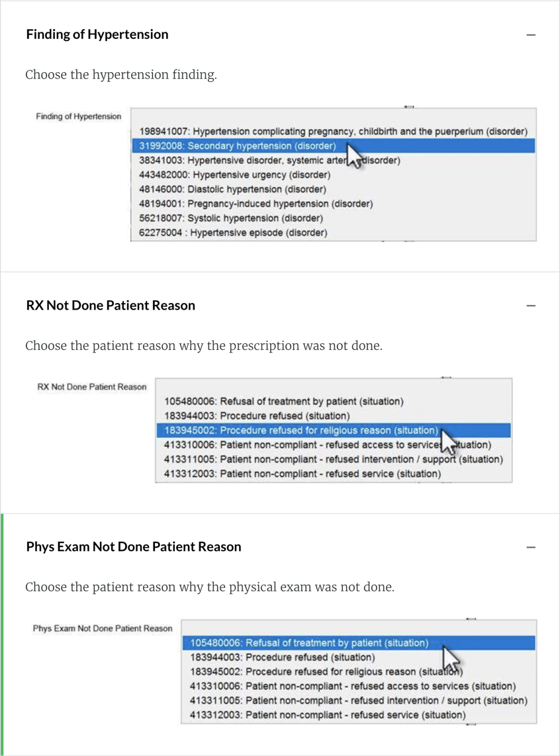Select Hypertension complicating pregnancy option
The image size is (560, 756).
(x=333, y=132)
